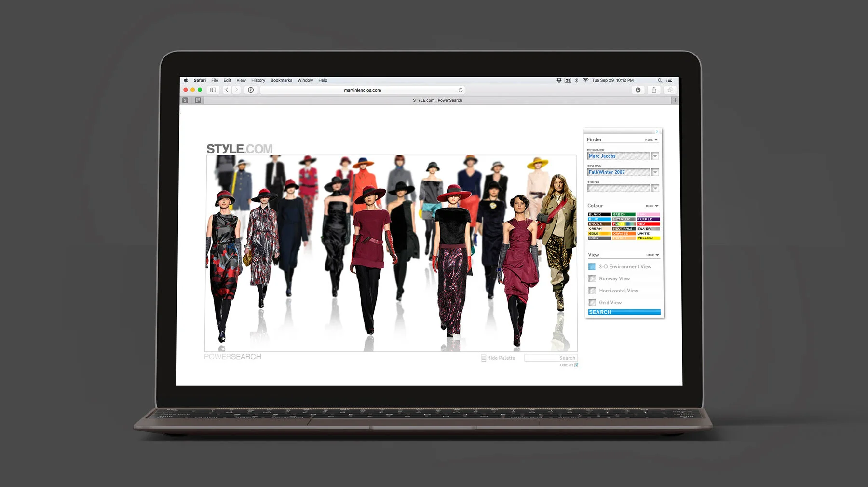Open Spotlight search magnifier icon
Viewport: 868px width, 487px height.
[660, 80]
